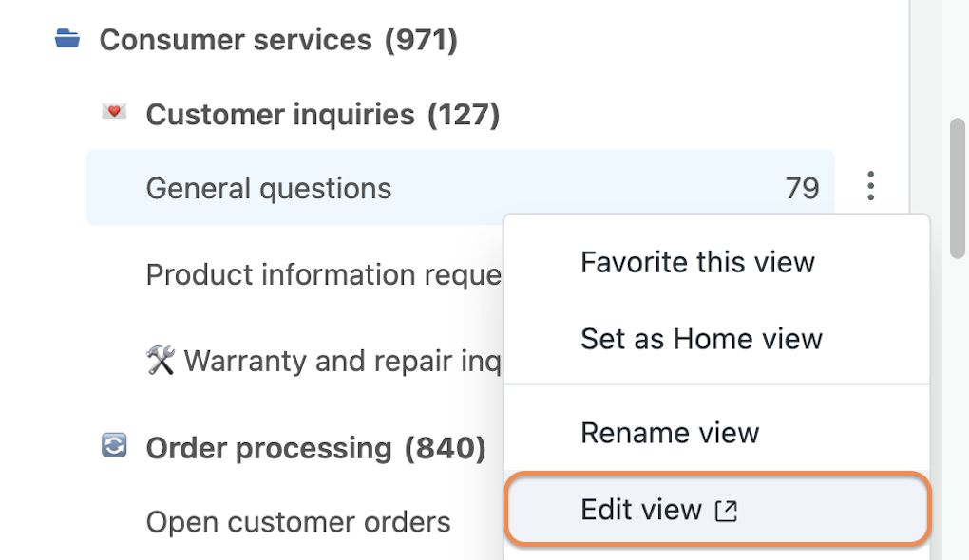Click the vertical scrollbar thumb
The width and height of the screenshot is (969, 560).
(x=958, y=188)
